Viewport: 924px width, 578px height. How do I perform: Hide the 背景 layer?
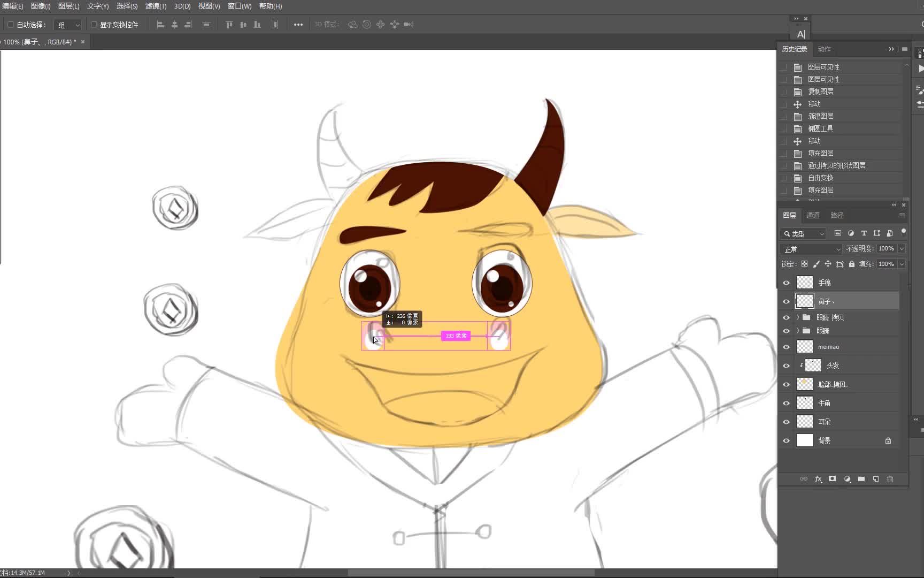(786, 440)
